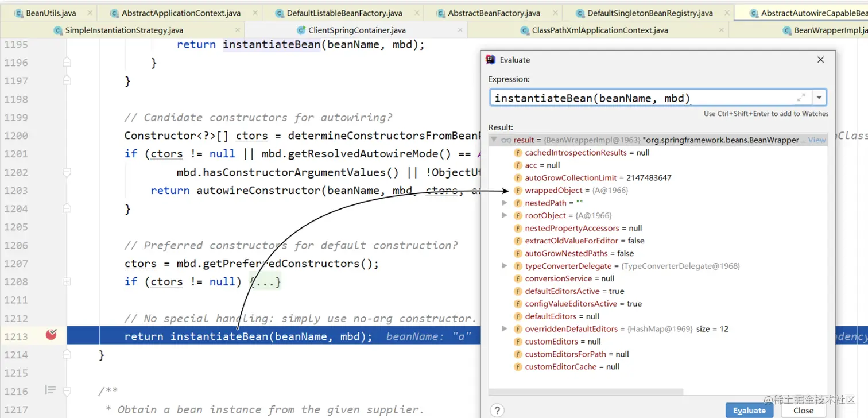Click the field icon beside nestedPropertyAccessors
The image size is (868, 418).
coord(518,229)
